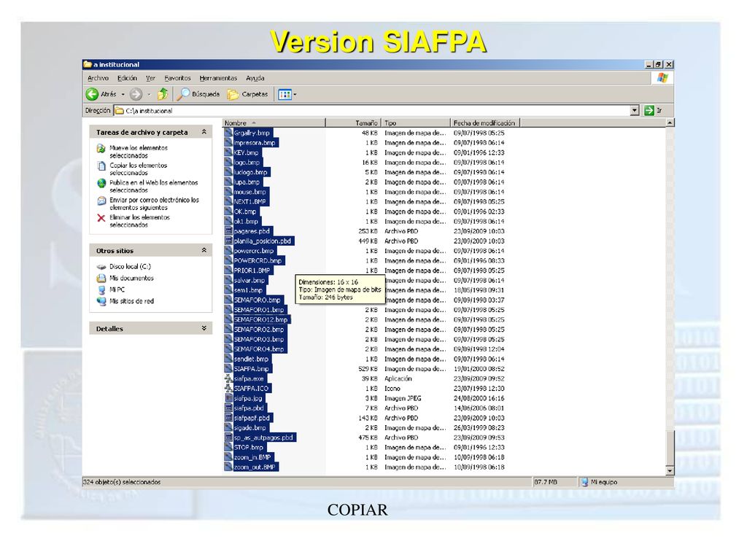Select the file luclogo.bmp
747x560 pixels.
(x=251, y=172)
